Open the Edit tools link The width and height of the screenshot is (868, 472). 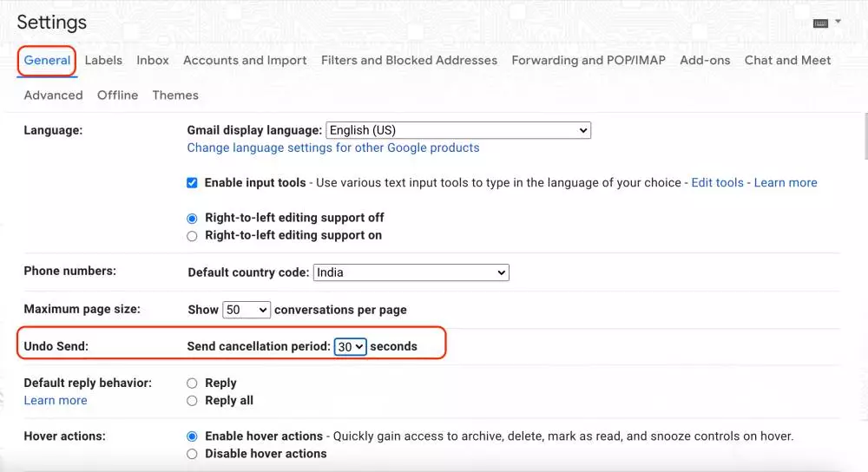pyautogui.click(x=717, y=183)
